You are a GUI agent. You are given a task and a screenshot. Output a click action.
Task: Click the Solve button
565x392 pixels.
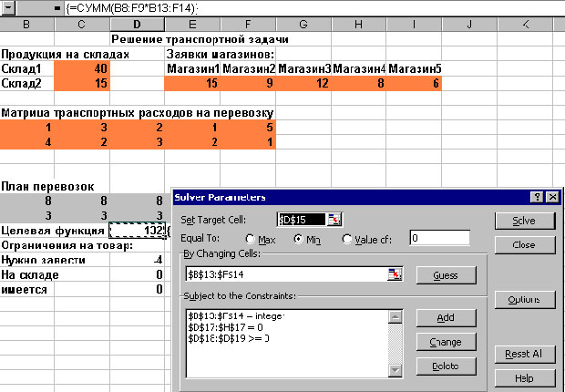(x=524, y=221)
